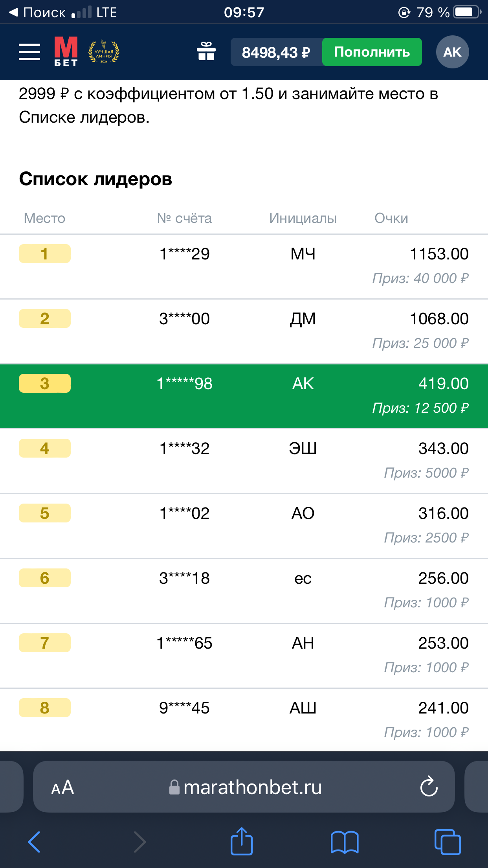Open the gift bonuses icon

coord(206,51)
